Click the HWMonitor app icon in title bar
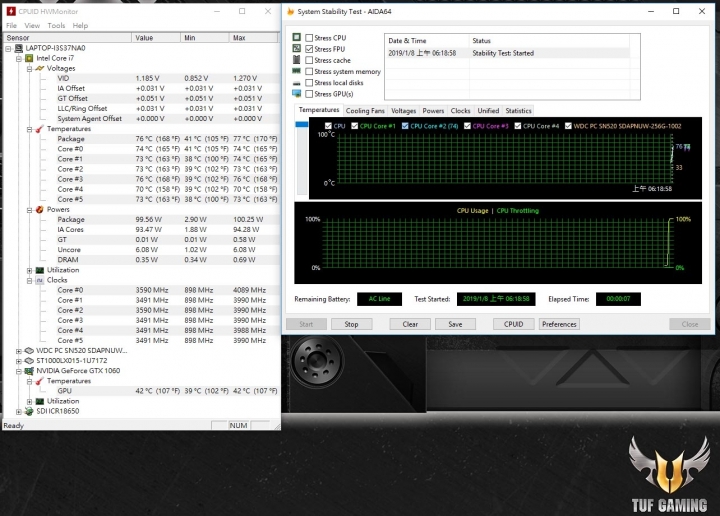Viewport: 720px width, 516px height. tap(11, 11)
